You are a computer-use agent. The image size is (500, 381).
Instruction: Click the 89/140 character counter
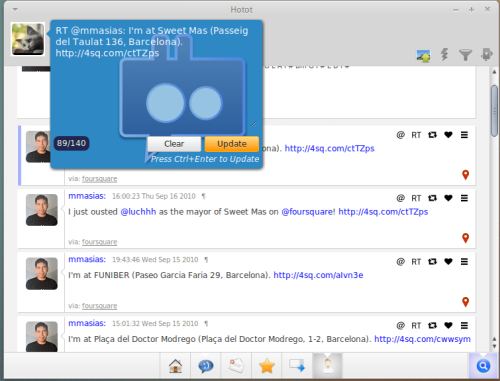[71, 143]
